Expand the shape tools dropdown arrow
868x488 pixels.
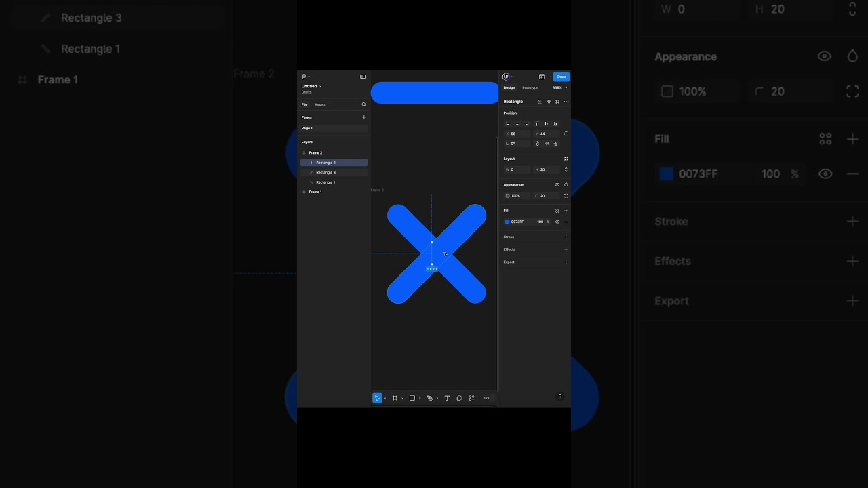click(420, 398)
